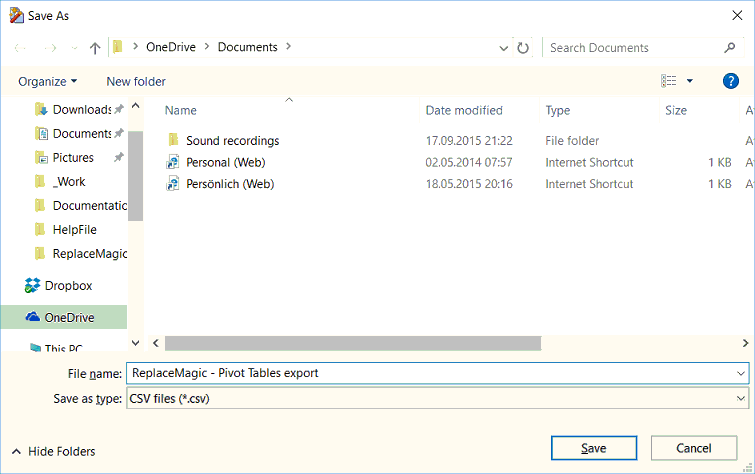Select the Sound recordings folder
The width and height of the screenshot is (755, 474).
pyautogui.click(x=233, y=141)
